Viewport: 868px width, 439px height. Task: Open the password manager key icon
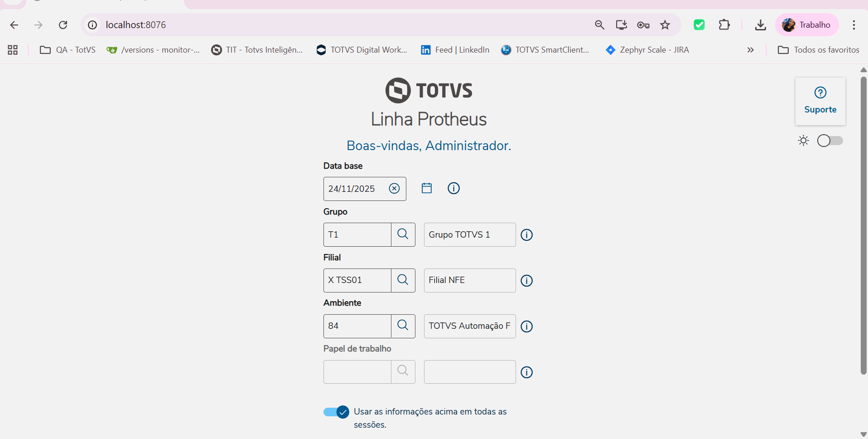643,25
